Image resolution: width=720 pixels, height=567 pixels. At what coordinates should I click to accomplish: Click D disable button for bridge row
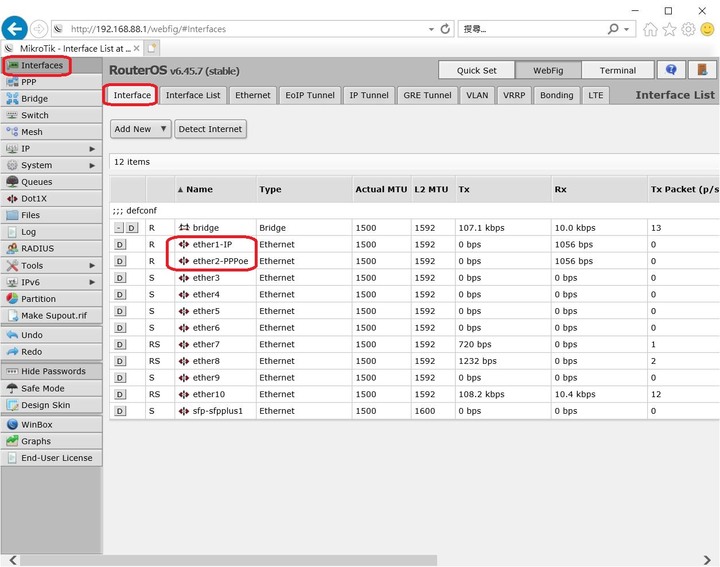click(x=132, y=228)
